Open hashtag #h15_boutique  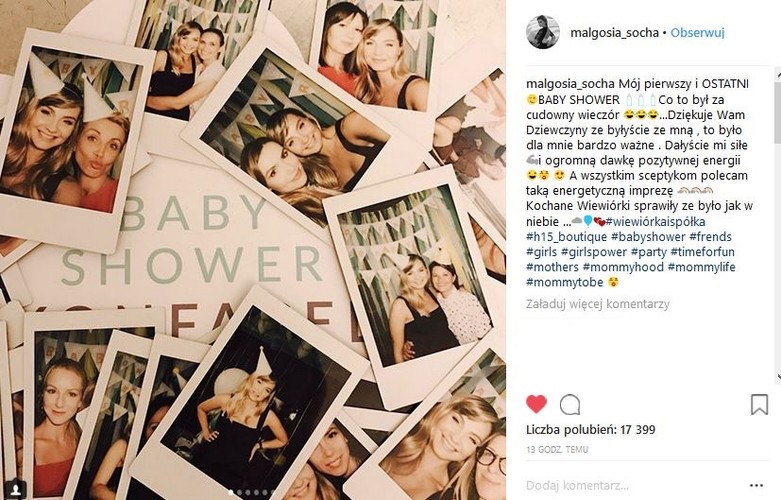click(566, 237)
